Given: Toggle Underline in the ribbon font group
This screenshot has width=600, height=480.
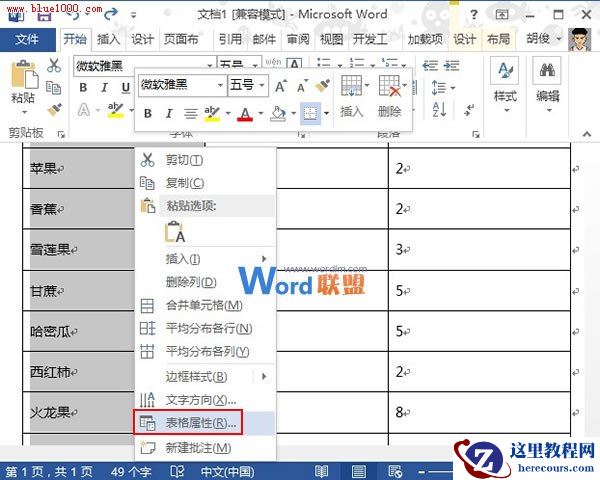Looking at the screenshot, I should tap(126, 88).
